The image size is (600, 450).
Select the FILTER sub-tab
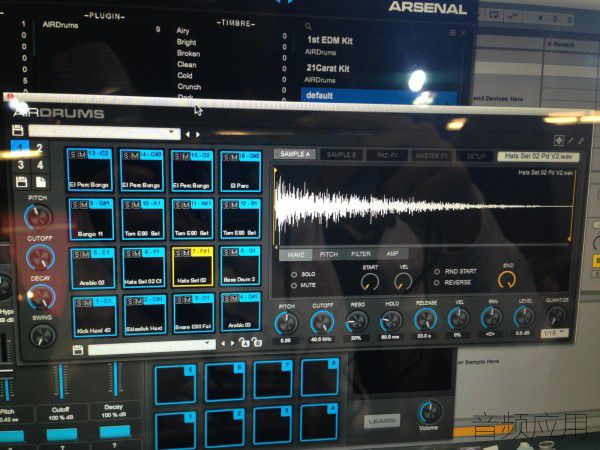(x=361, y=254)
